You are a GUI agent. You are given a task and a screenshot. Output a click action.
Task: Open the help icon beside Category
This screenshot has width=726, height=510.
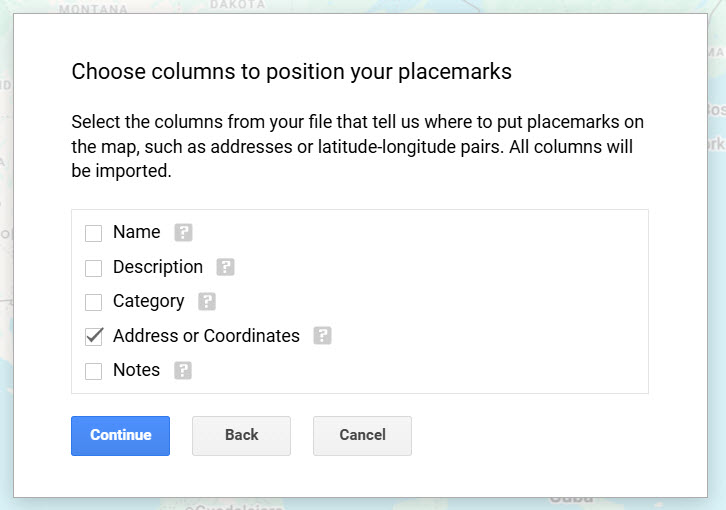pos(207,302)
